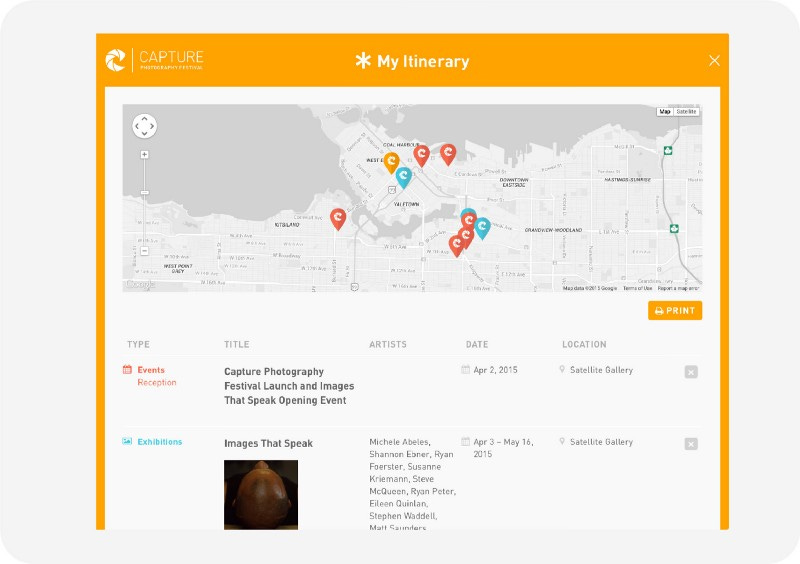
Task: Open the Events type link
Action: click(x=151, y=370)
